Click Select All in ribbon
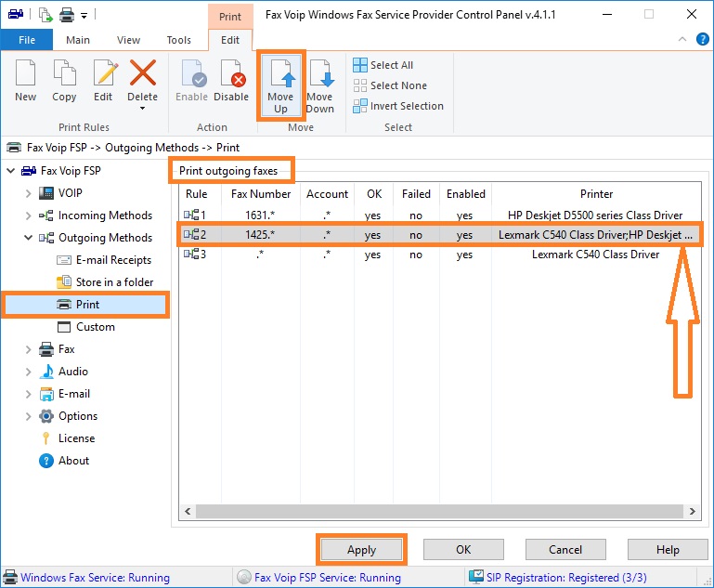The image size is (714, 588). (383, 65)
